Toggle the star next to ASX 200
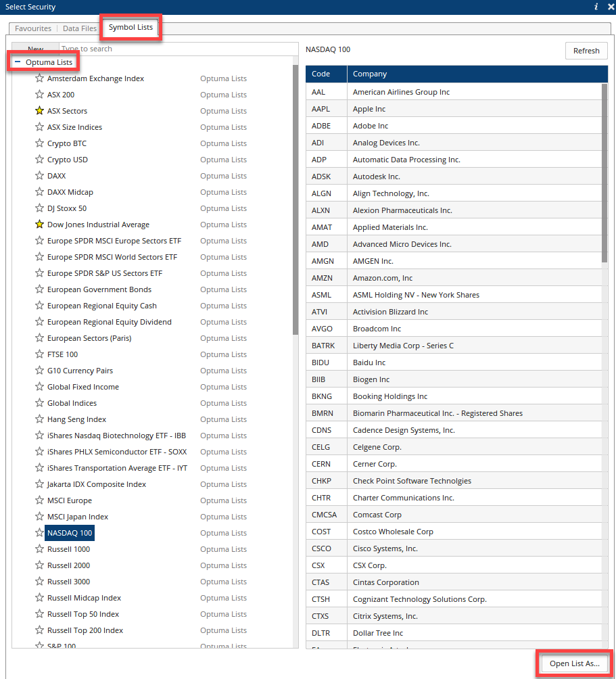Image resolution: width=616 pixels, height=679 pixels. (39, 95)
